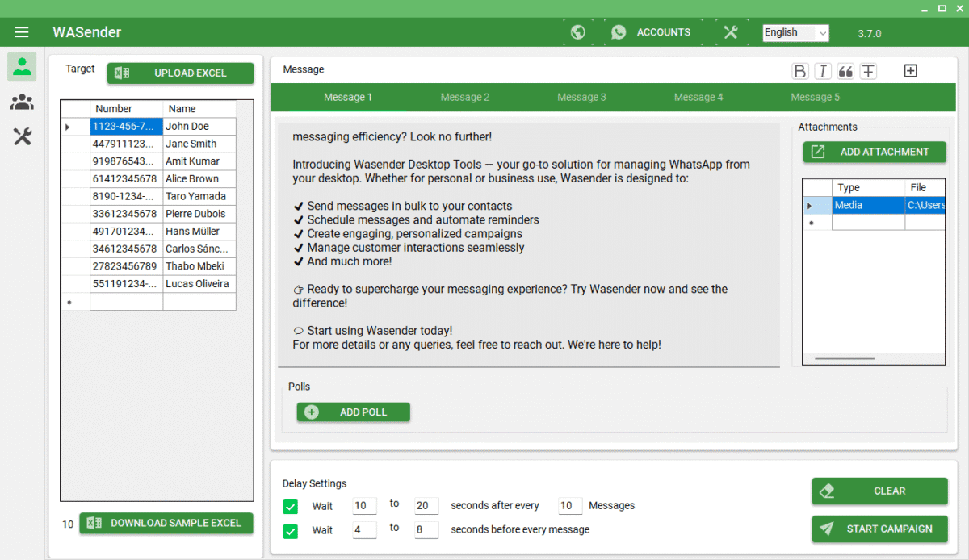Viewport: 969px width, 560px height.
Task: Add a new message with the plus icon
Action: 910,70
